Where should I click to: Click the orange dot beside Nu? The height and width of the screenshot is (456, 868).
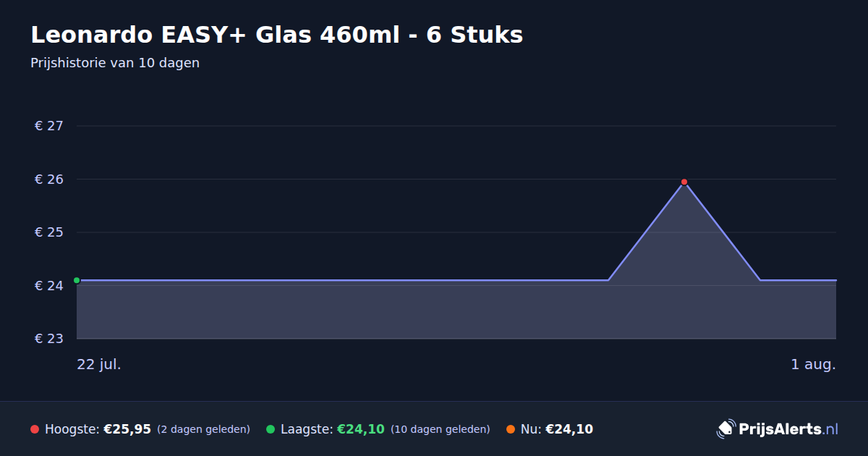click(x=511, y=429)
